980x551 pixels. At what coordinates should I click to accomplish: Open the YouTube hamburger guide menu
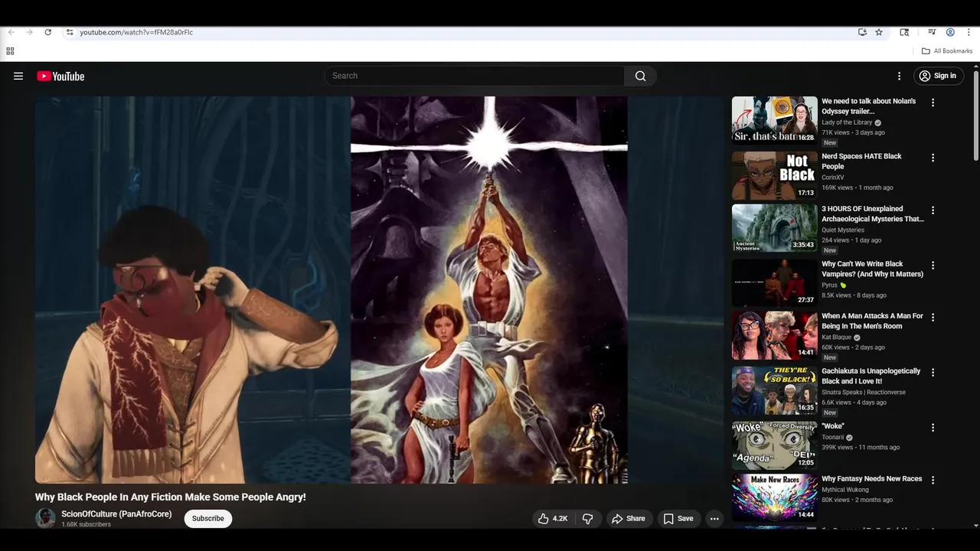click(x=18, y=76)
